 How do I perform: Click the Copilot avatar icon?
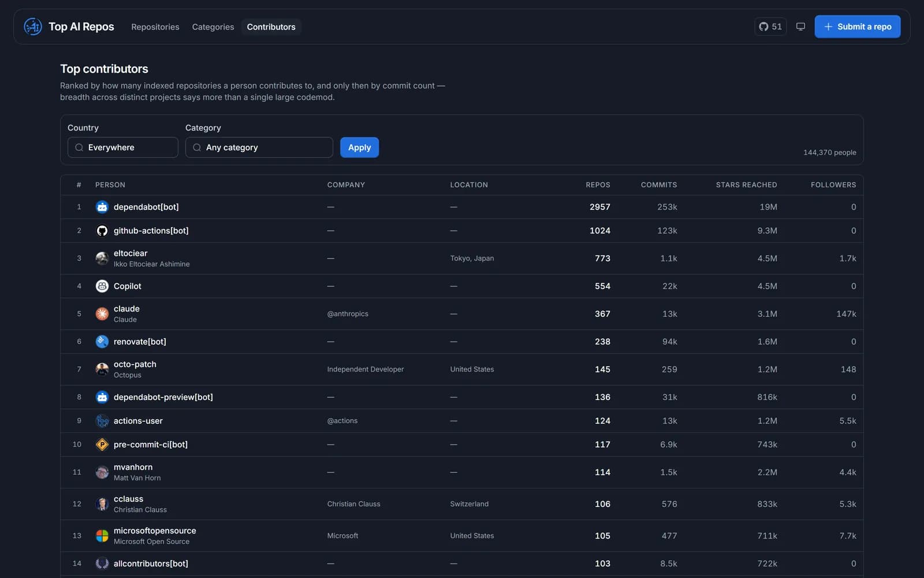(x=102, y=286)
